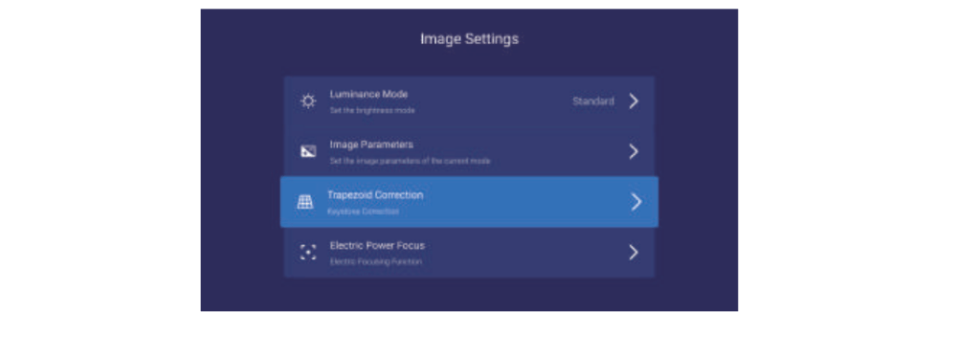Viewport: 980px width, 357px height.
Task: Click empty space in highlighted Trapezoid Correction row
Action: [525, 202]
